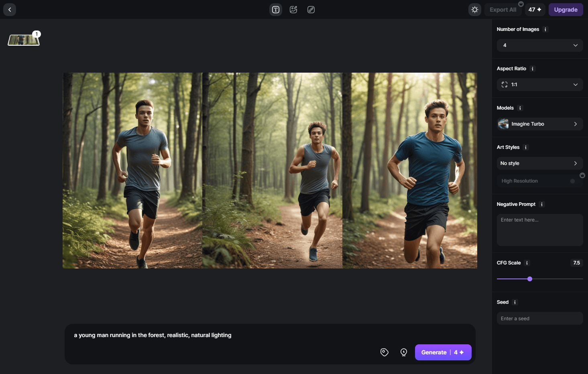Click the Enter a seed field
588x374 pixels.
(x=540, y=319)
